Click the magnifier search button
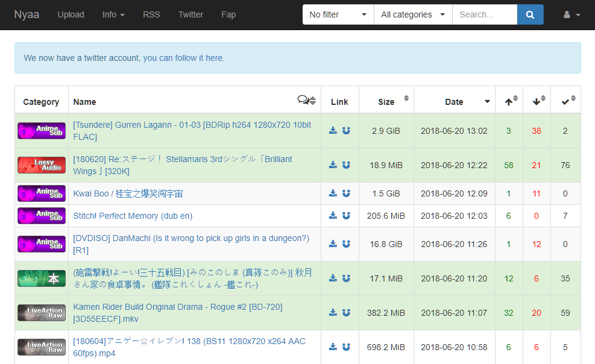The image size is (595, 364). [x=530, y=14]
